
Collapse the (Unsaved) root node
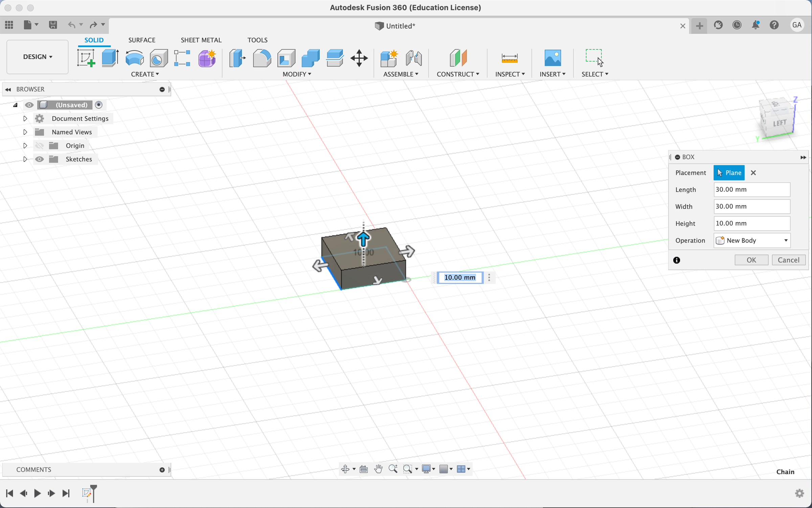[x=15, y=105]
